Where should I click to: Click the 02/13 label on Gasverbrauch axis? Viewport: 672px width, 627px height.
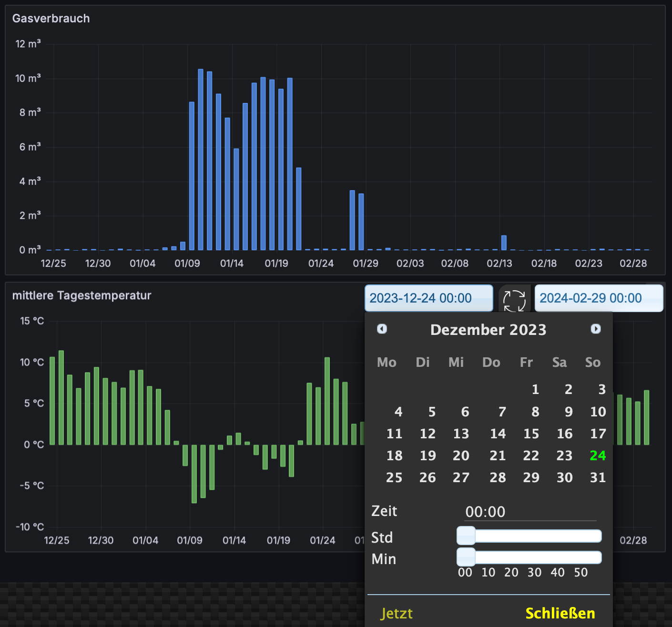(x=499, y=263)
